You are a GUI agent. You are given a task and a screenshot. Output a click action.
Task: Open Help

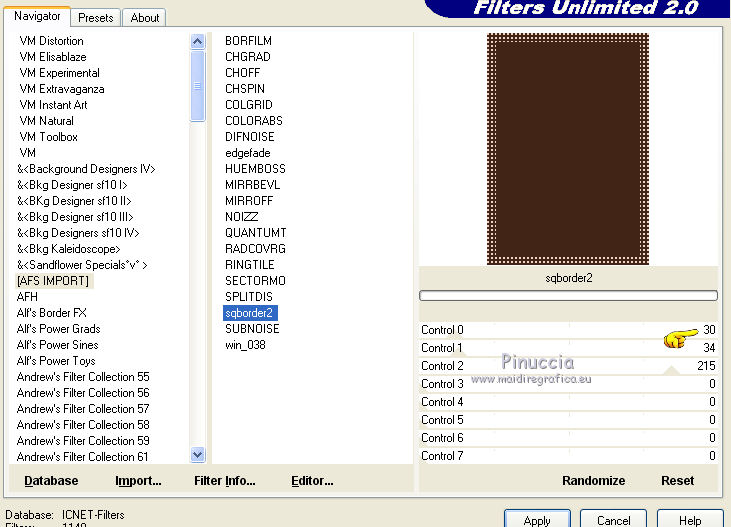[690, 520]
